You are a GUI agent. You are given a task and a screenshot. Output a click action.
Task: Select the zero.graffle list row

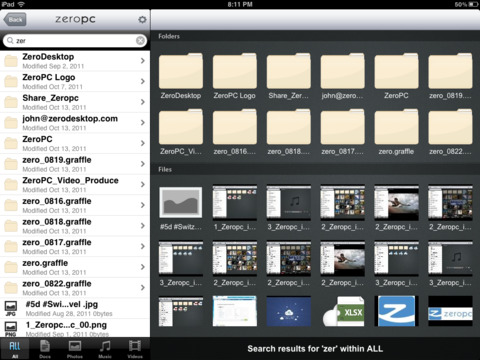click(x=75, y=267)
